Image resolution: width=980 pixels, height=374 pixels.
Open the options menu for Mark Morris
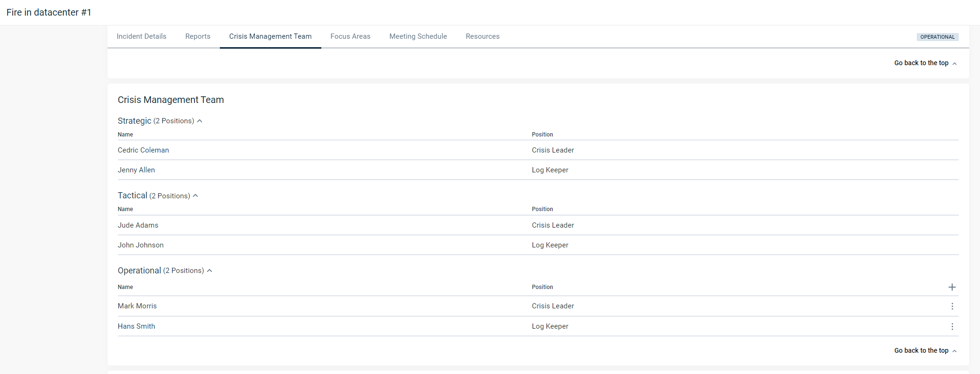tap(952, 306)
